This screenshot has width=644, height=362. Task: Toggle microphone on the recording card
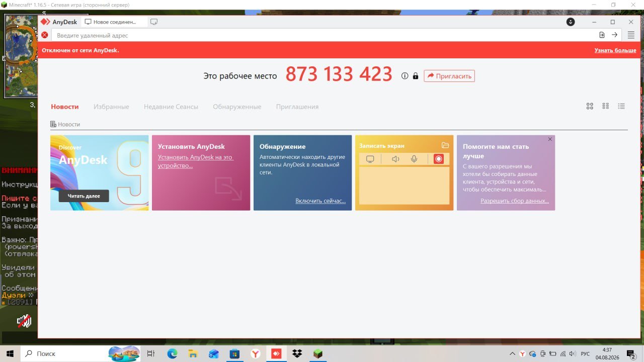414,159
